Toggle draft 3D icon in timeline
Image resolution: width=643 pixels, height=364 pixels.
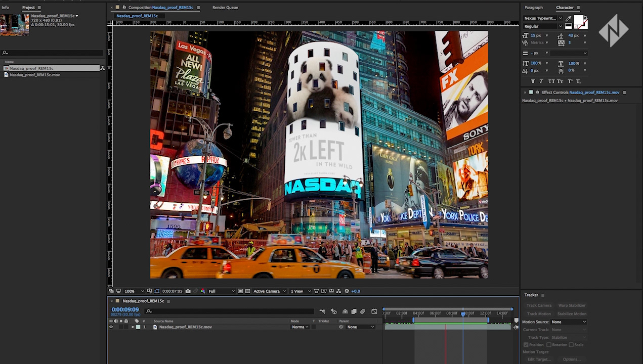[334, 311]
